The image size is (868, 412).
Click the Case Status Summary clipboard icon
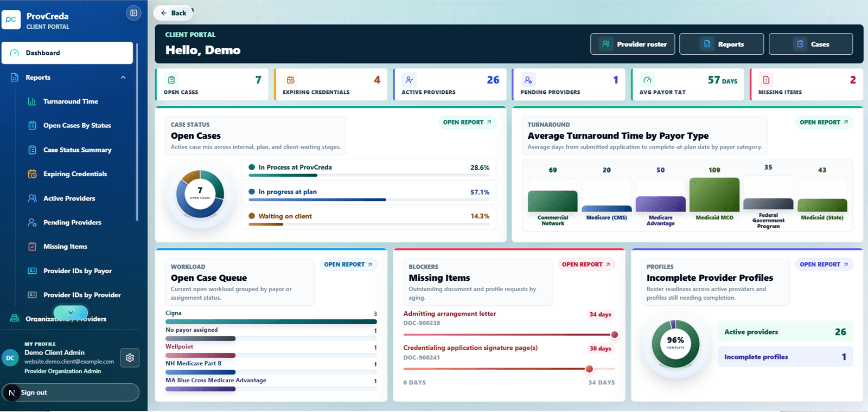(x=32, y=150)
